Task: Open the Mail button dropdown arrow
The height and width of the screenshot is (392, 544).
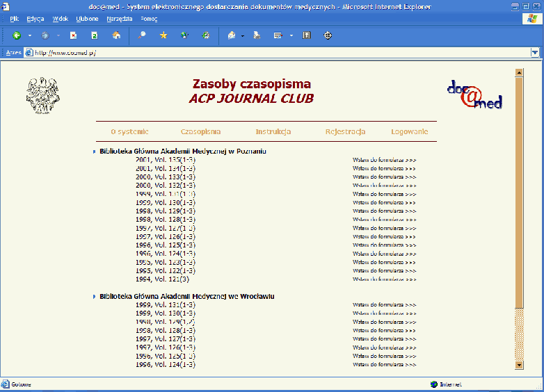Action: (242, 35)
